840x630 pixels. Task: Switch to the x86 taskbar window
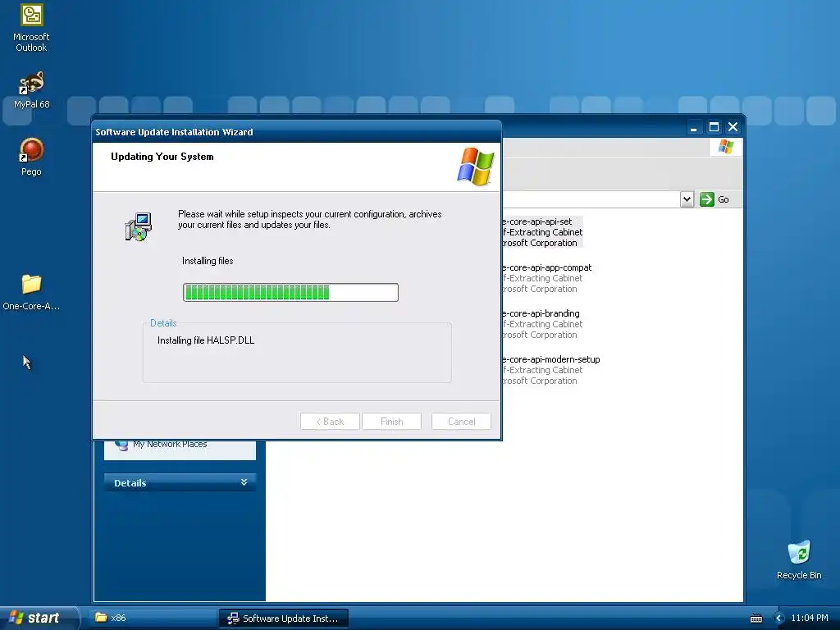[x=152, y=618]
